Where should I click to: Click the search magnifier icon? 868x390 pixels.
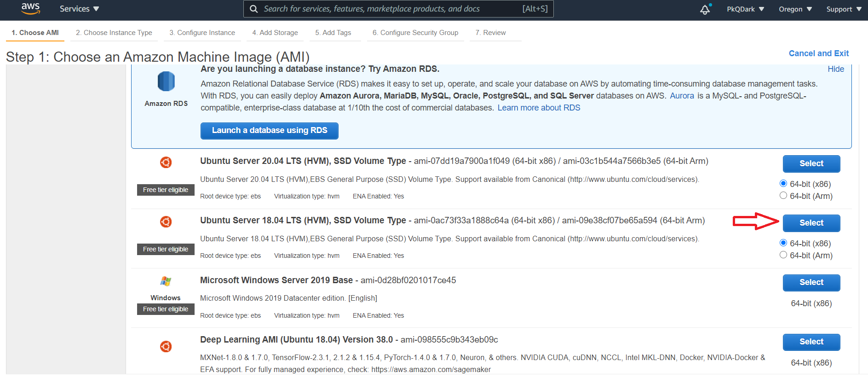(253, 9)
